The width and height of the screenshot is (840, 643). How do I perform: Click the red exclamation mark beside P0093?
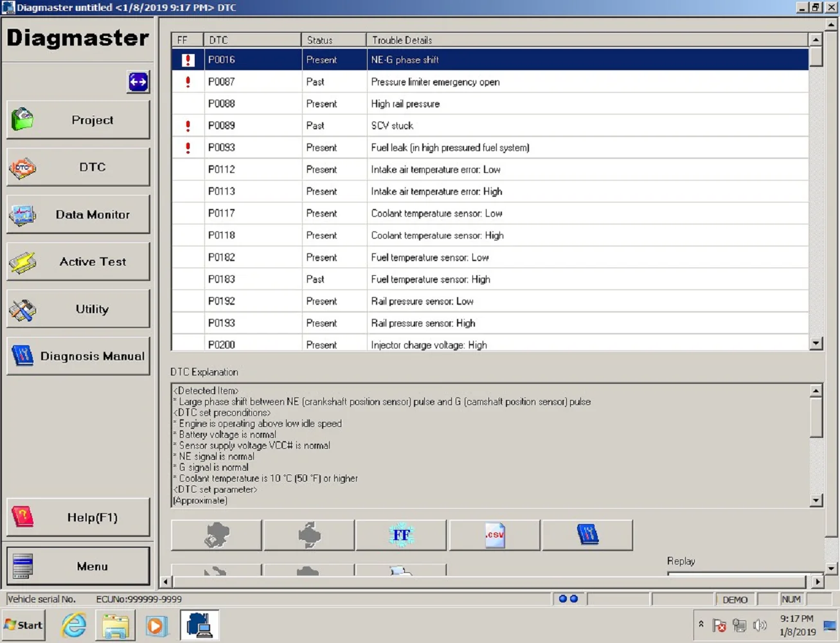[188, 147]
